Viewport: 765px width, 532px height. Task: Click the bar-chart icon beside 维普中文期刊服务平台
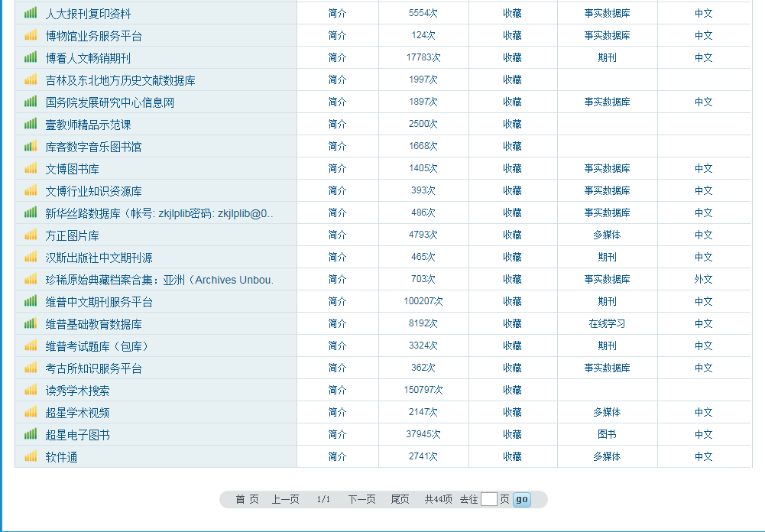click(31, 301)
